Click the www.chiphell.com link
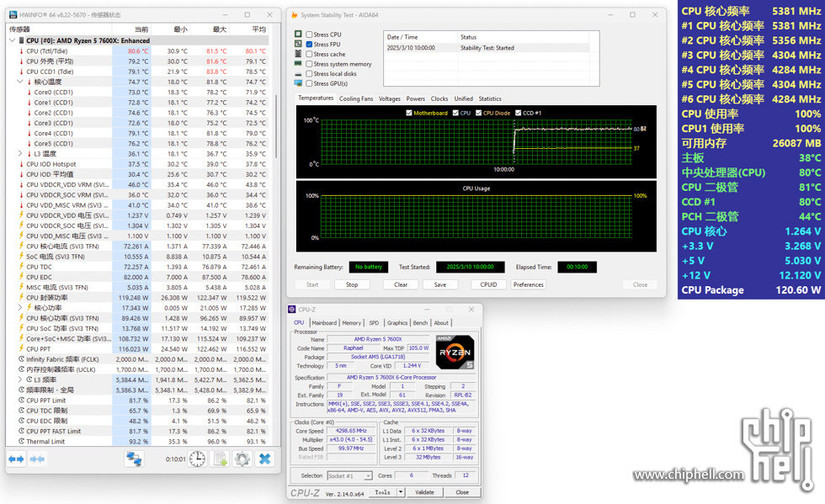The image size is (825, 504). click(x=689, y=475)
